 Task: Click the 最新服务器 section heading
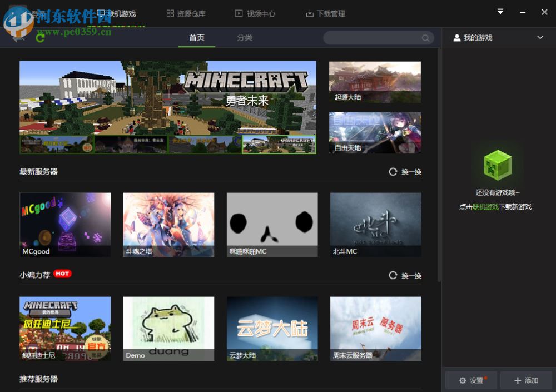click(39, 172)
